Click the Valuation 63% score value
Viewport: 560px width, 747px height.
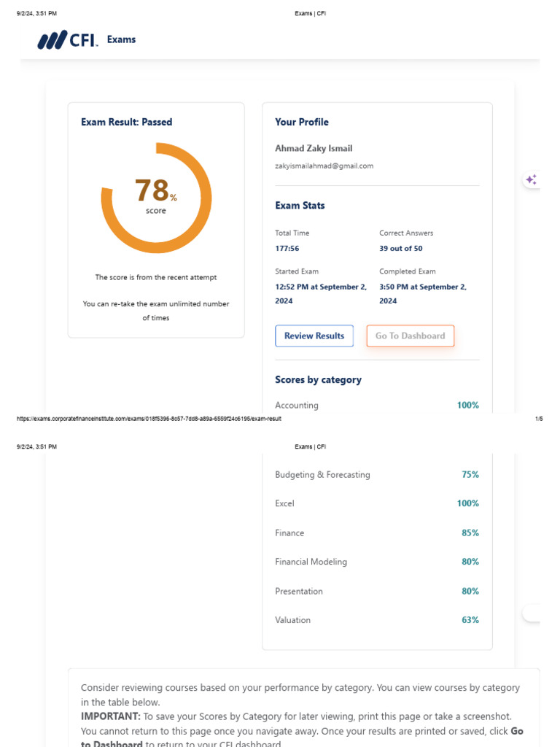470,620
